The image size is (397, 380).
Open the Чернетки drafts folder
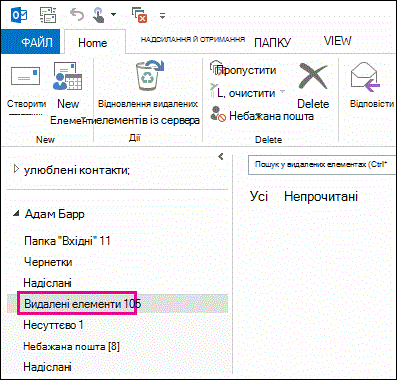click(x=48, y=262)
